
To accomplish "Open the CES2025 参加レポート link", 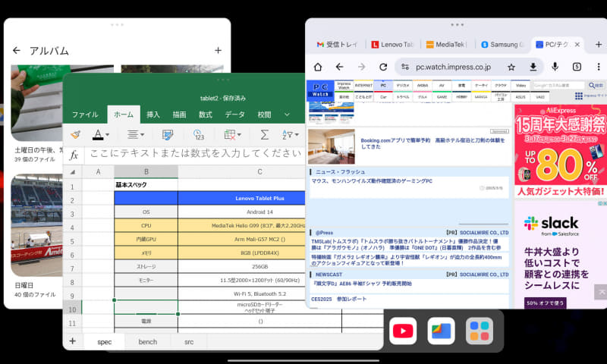I will (338, 299).
